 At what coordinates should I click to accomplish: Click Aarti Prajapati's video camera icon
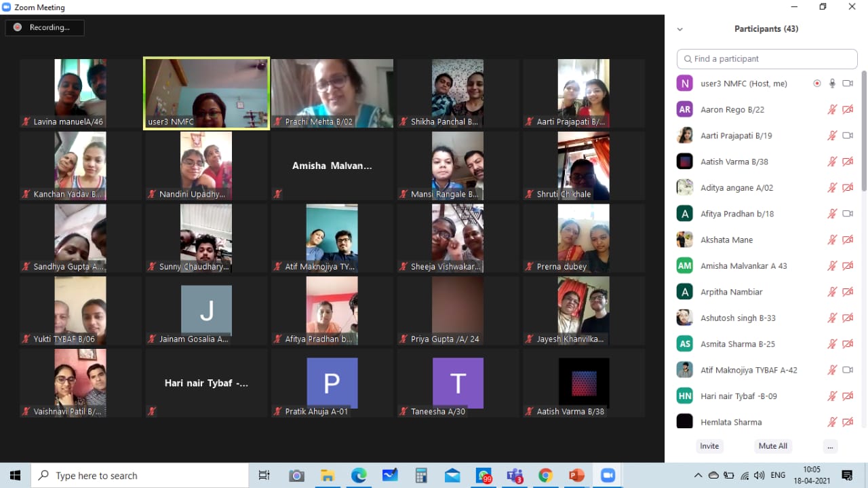click(847, 136)
